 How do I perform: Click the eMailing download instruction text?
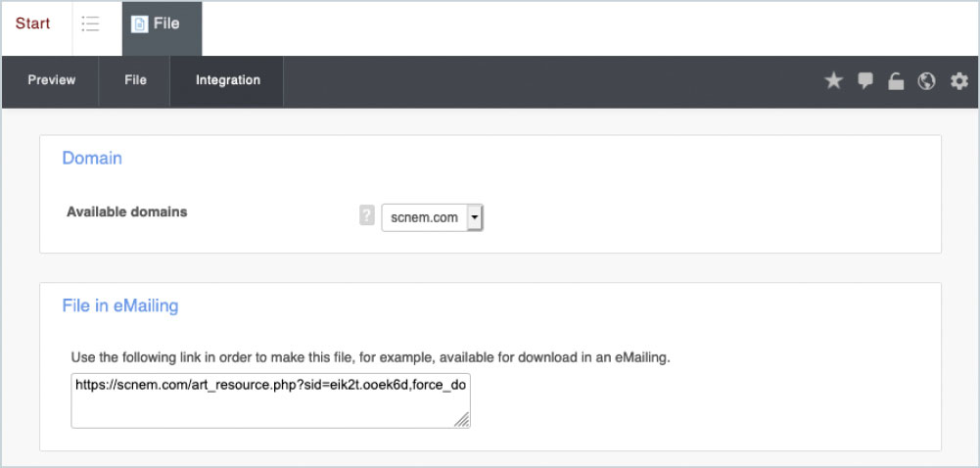pyautogui.click(x=370, y=358)
